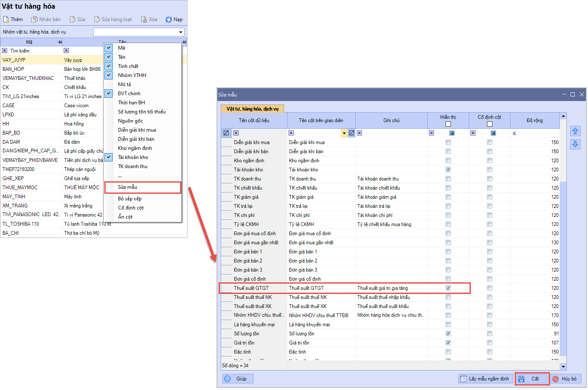Viewport: 588px width, 390px height.
Task: Click the Giúp help button icon
Action: coord(227,379)
